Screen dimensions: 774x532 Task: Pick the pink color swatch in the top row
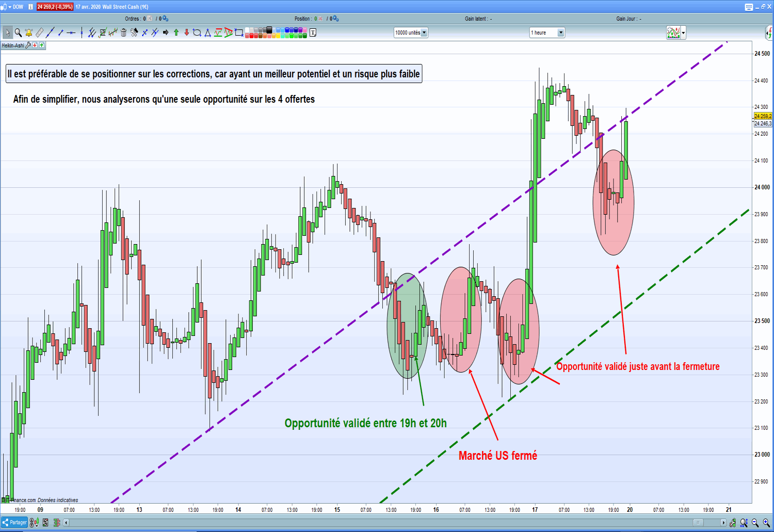tap(305, 29)
